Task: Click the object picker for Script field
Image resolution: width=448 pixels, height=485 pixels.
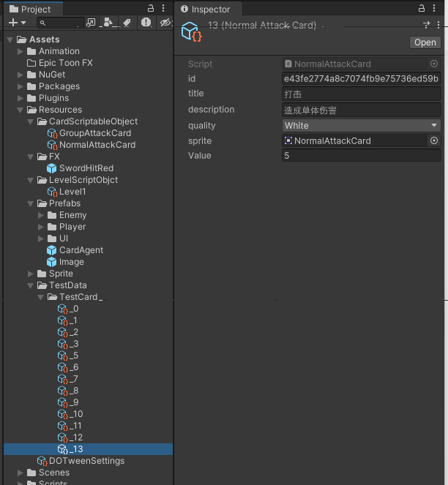Action: 434,64
